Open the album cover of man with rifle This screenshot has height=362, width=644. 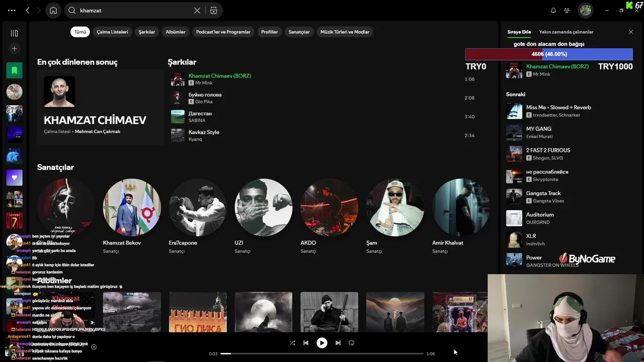coord(330,312)
